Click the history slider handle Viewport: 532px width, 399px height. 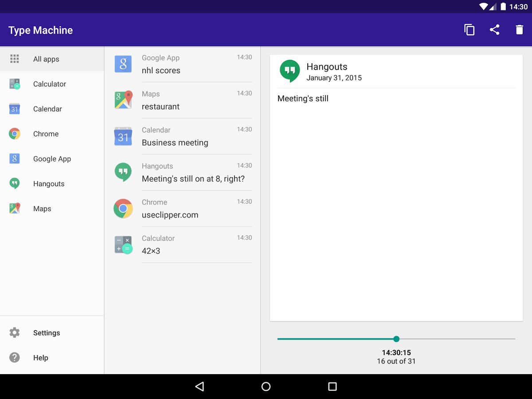tap(396, 339)
